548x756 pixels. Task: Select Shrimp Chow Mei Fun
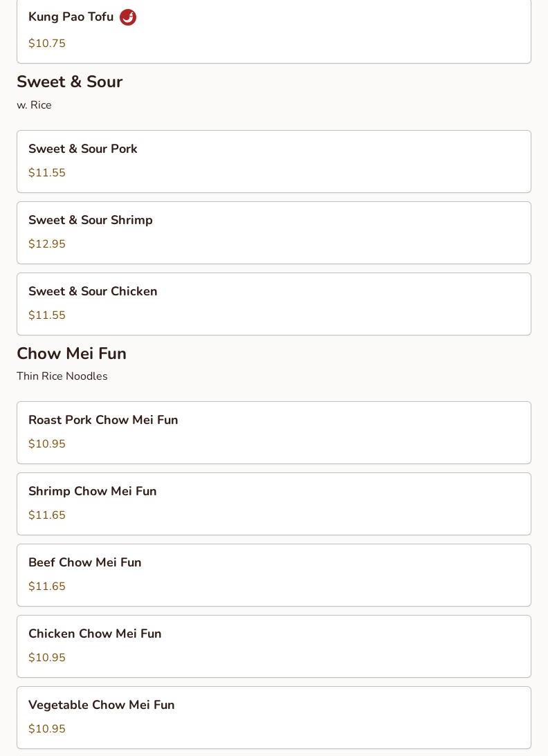point(274,504)
